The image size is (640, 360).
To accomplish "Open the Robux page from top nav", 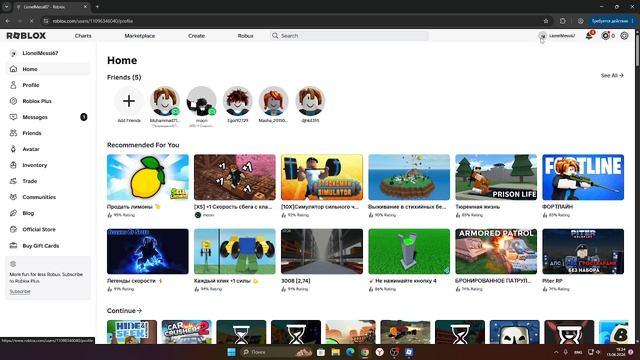I will click(x=245, y=36).
